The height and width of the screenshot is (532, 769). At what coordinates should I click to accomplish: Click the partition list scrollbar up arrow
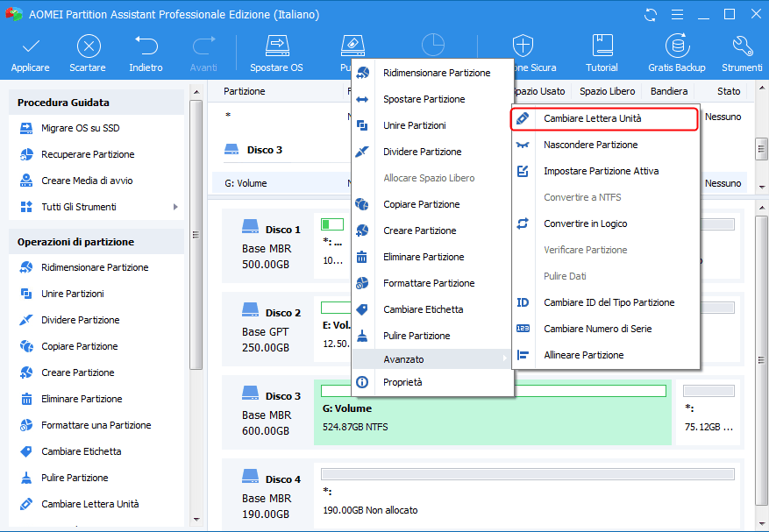coord(762,89)
